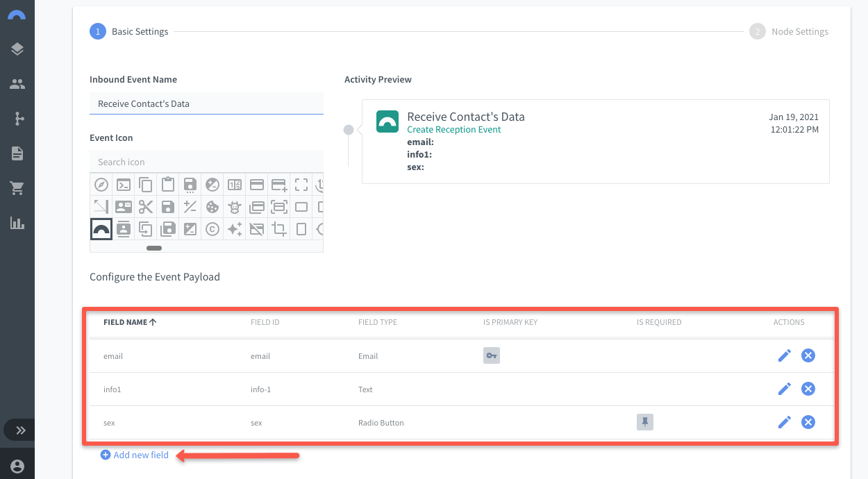Delete the info1 field row
868x479 pixels.
[808, 389]
